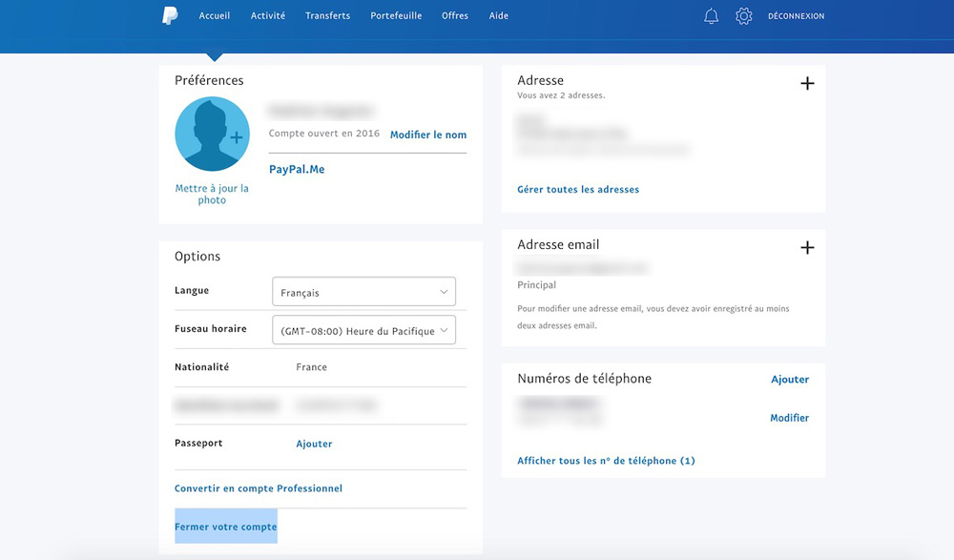Click Ajouter next to Numéros de téléphone

790,380
